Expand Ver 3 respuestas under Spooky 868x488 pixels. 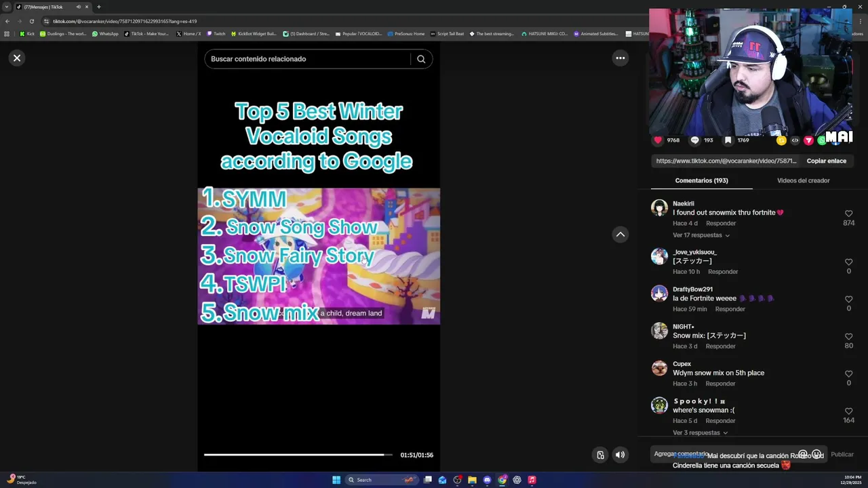(700, 432)
